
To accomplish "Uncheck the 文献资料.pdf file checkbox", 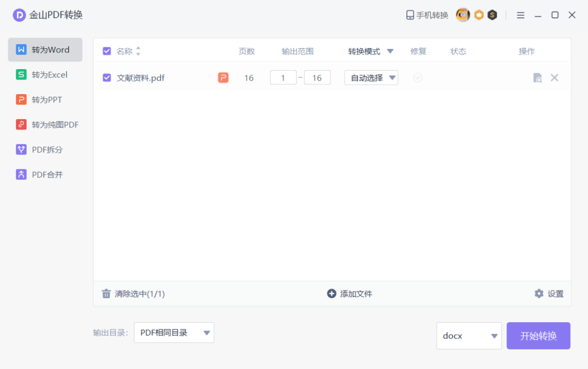I will coord(107,77).
